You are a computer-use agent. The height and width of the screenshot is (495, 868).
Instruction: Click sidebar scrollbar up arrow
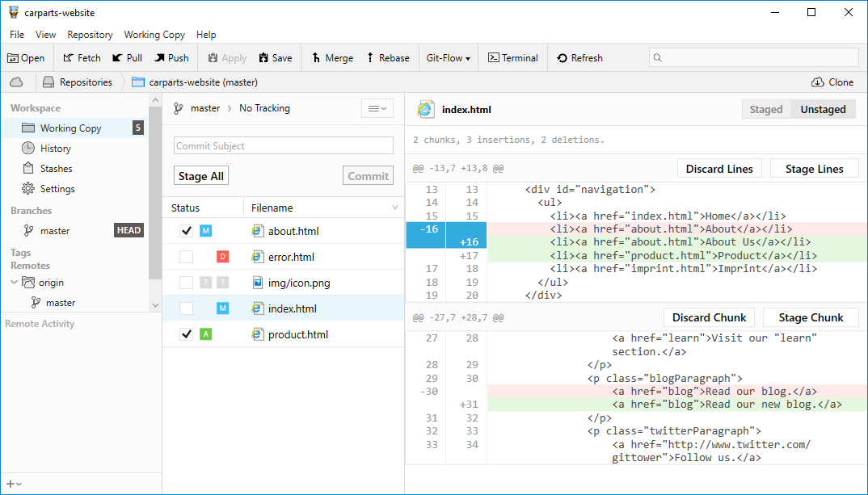pyautogui.click(x=155, y=100)
